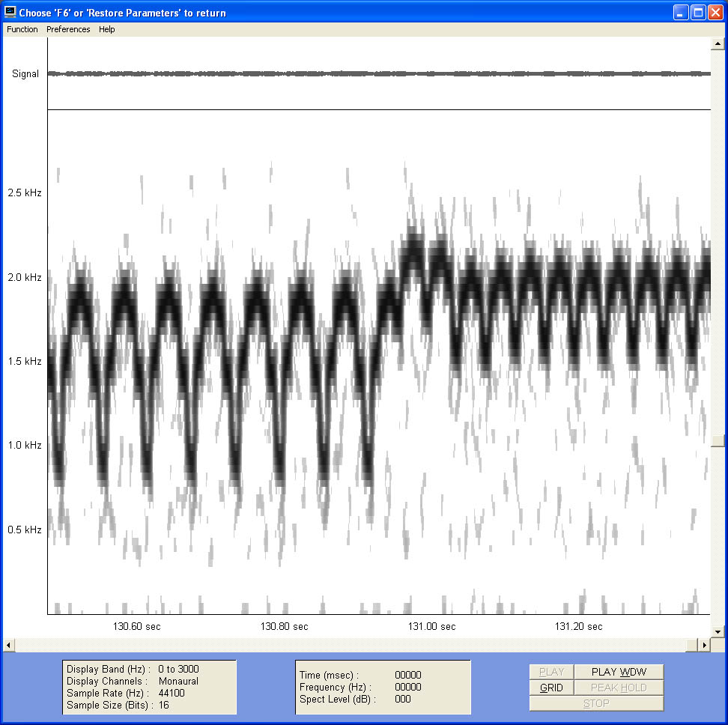Close the spectrogram window

(715, 13)
